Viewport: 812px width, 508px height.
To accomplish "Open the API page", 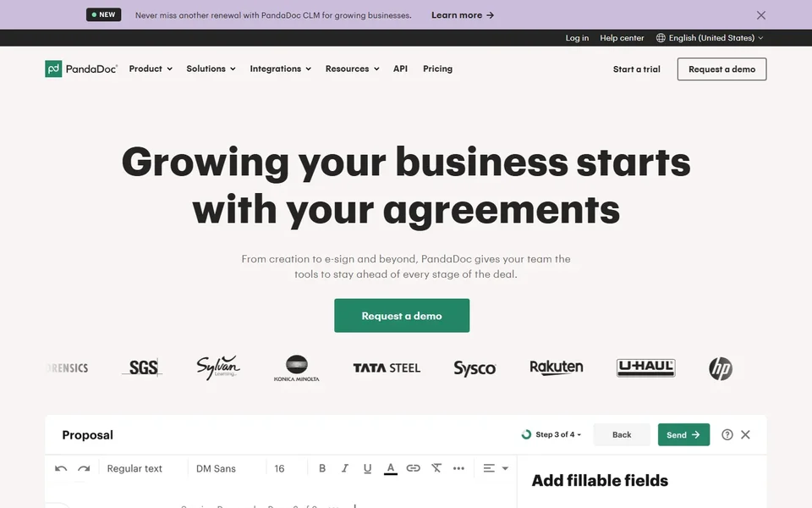I will [x=400, y=69].
